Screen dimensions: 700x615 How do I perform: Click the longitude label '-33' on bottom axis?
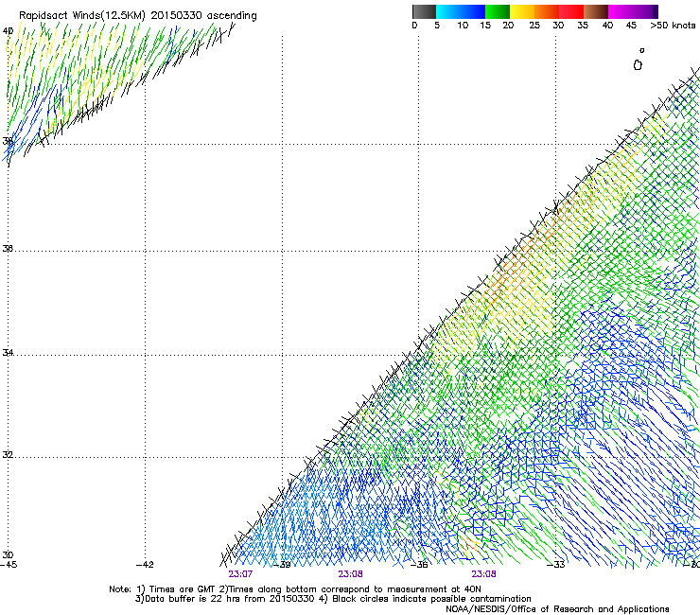pos(556,565)
